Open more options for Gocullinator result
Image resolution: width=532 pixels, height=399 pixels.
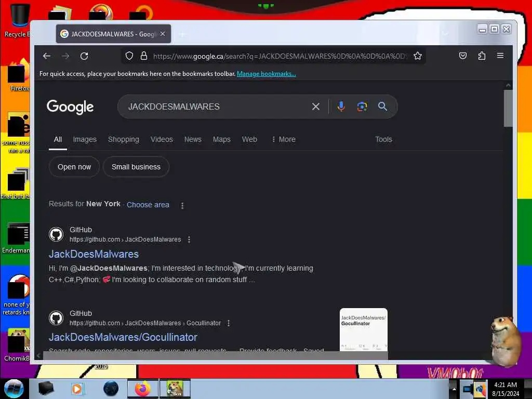coord(229,323)
